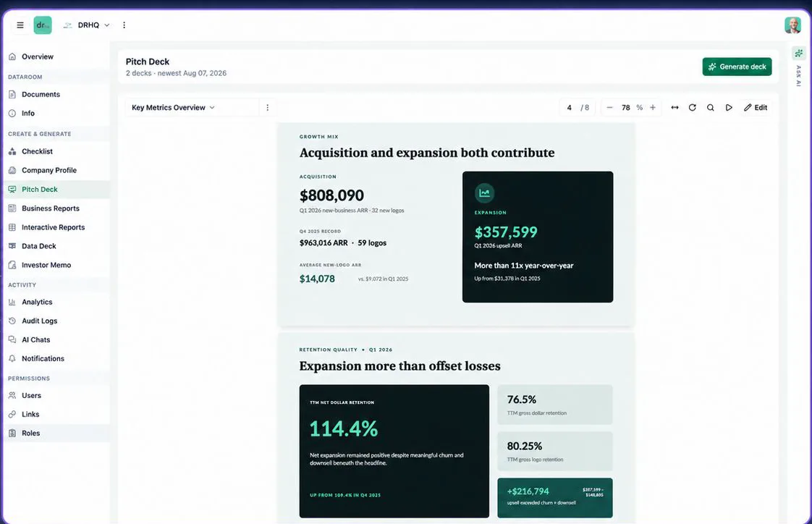Click the Roles badge icon

[12, 433]
